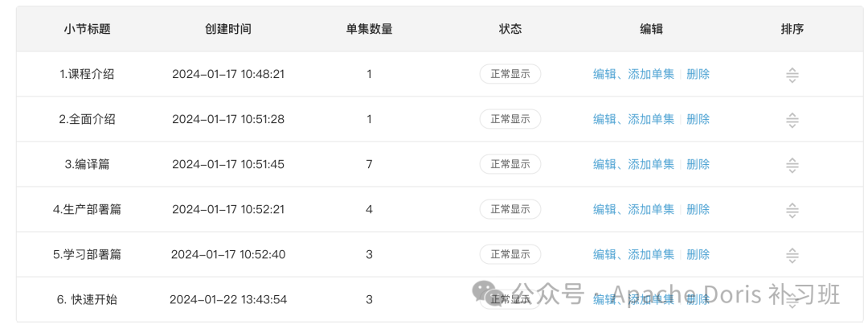Click 正常显示 status badge for 1.课程介绍
868x329 pixels.
point(510,74)
